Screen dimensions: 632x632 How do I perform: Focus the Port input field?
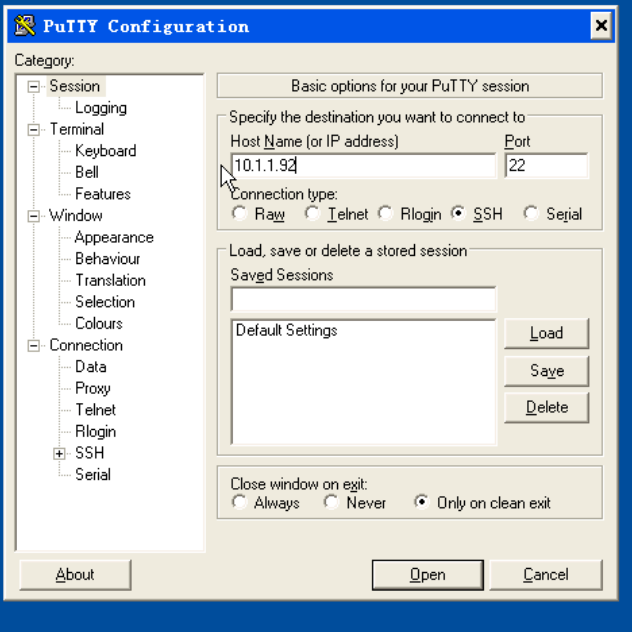point(547,166)
